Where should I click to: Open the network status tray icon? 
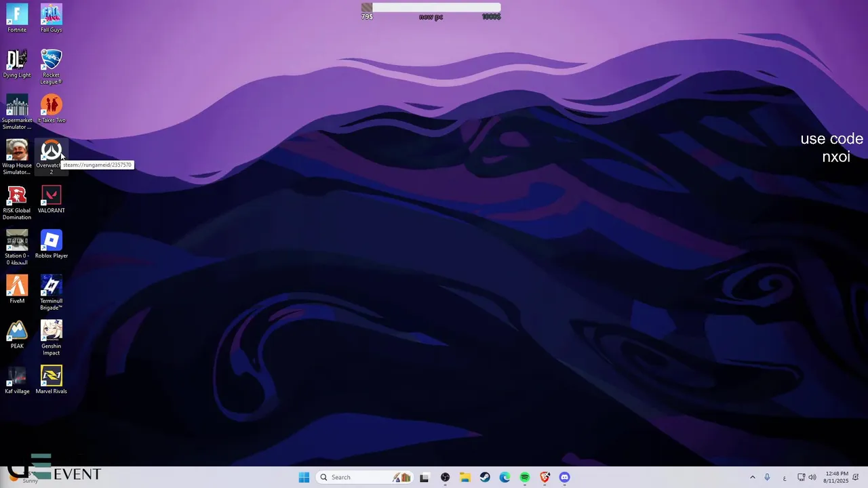[x=802, y=477]
